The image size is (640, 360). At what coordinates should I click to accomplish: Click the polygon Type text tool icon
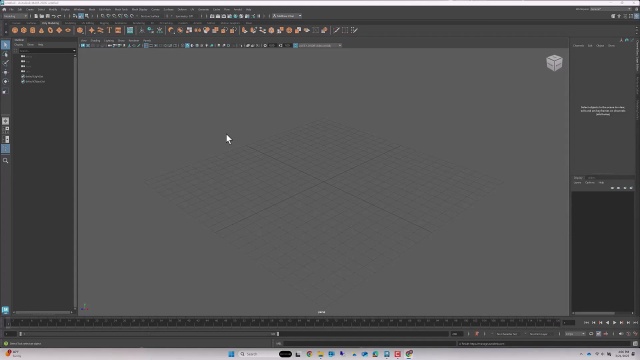tap(109, 30)
